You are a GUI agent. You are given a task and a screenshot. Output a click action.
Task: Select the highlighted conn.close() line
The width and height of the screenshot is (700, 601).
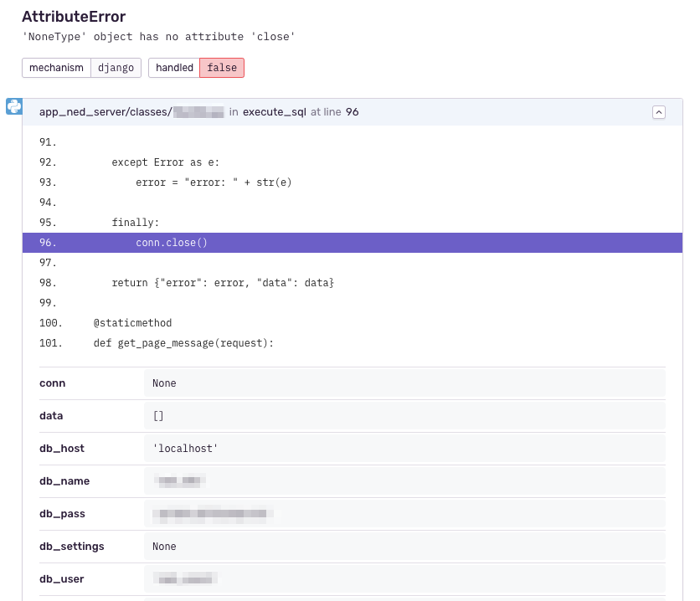pyautogui.click(x=173, y=243)
